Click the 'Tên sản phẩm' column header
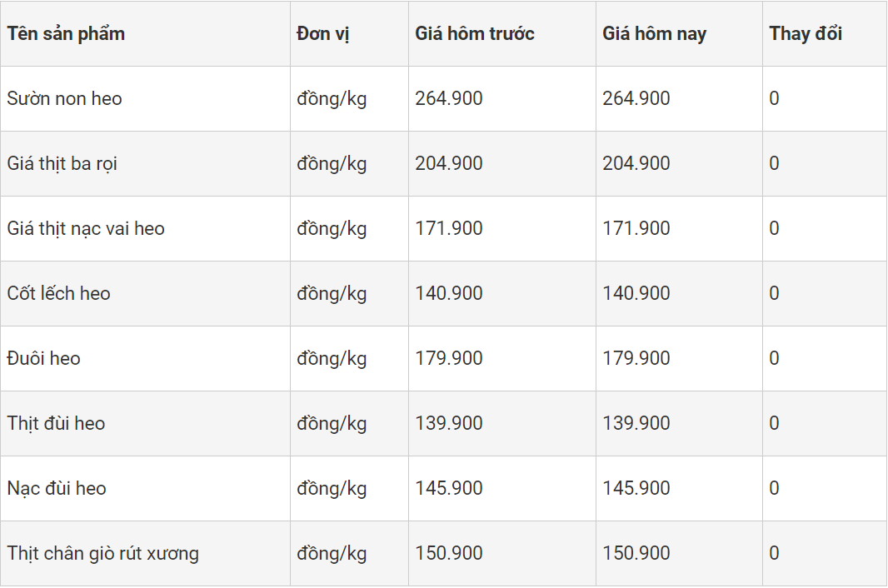 pyautogui.click(x=66, y=34)
